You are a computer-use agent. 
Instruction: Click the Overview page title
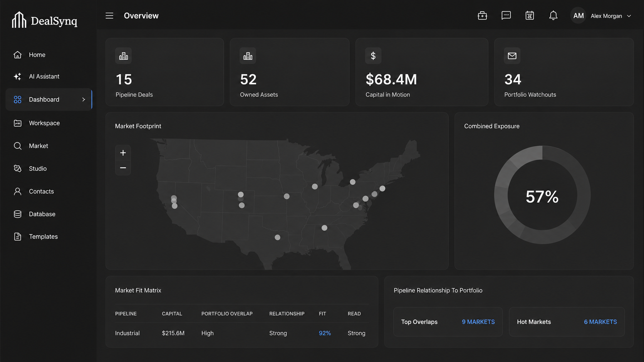click(141, 16)
